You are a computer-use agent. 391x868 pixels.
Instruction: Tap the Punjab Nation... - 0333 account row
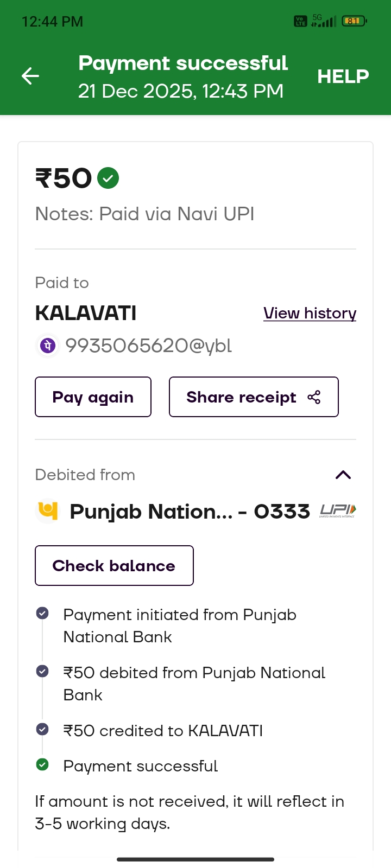(x=190, y=512)
